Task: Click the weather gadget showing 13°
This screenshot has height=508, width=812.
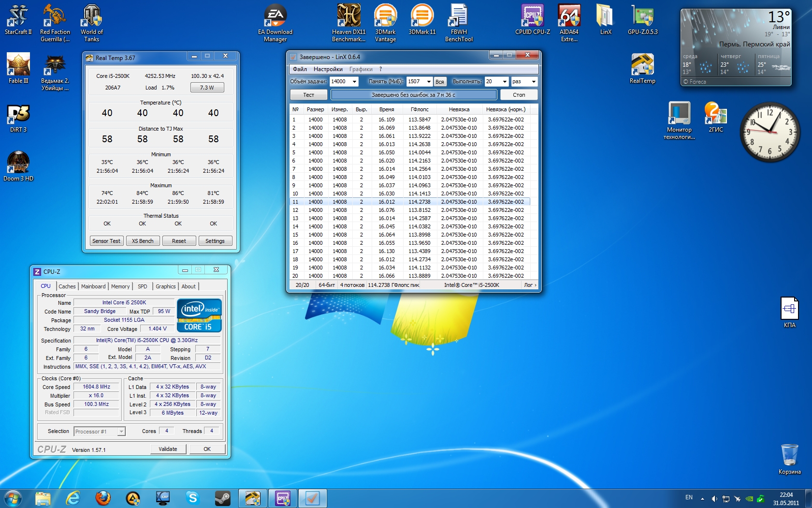Action: 736,47
